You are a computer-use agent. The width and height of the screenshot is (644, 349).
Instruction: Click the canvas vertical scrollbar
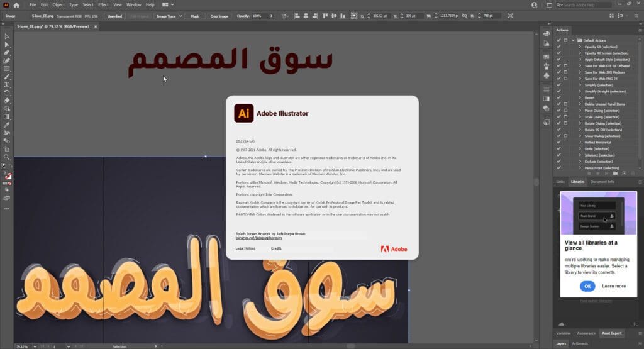536,182
